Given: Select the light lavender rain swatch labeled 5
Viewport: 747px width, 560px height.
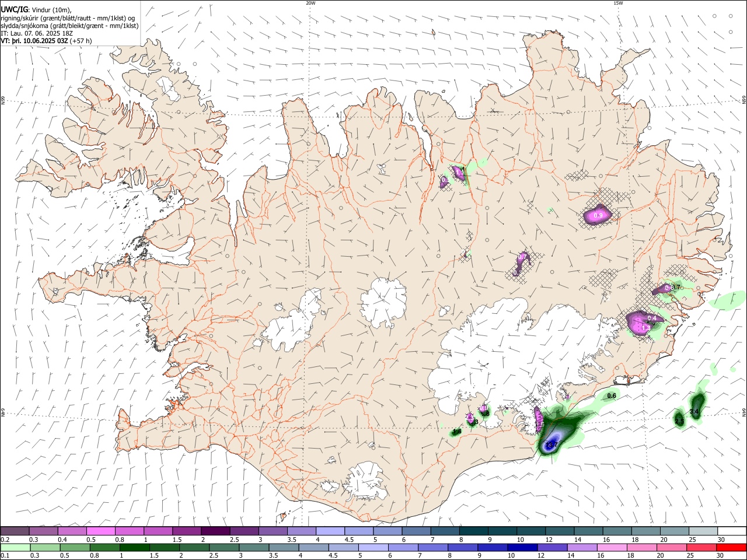Looking at the screenshot, I should [373, 547].
